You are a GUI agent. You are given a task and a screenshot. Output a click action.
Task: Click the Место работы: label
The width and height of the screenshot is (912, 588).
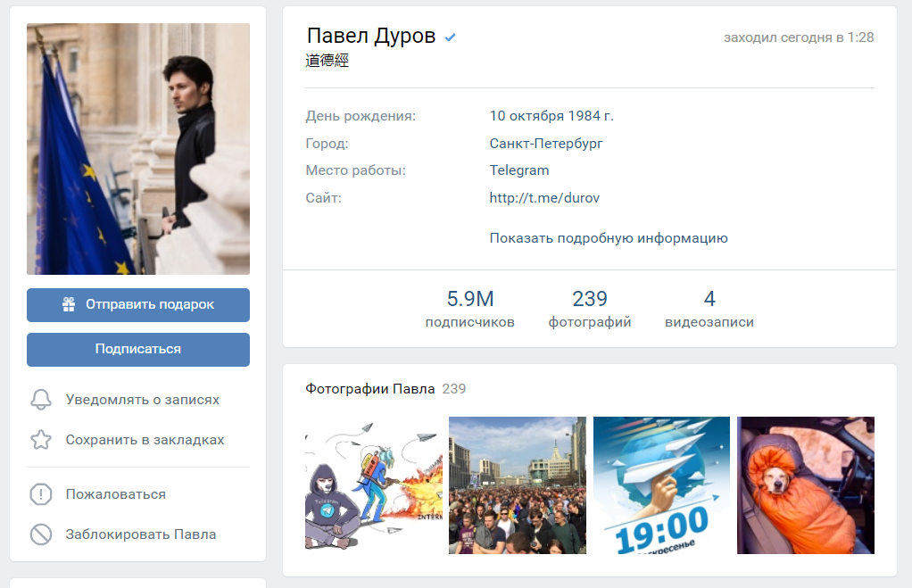(355, 170)
